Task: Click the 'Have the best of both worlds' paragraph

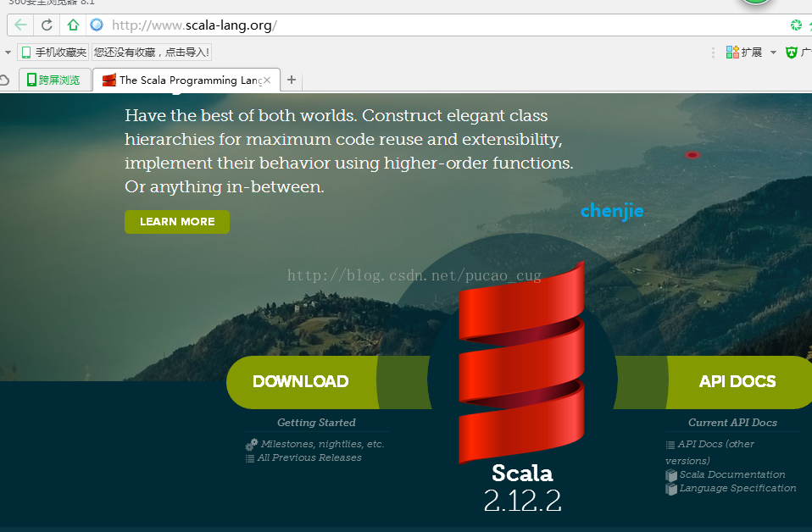Action: 349,151
